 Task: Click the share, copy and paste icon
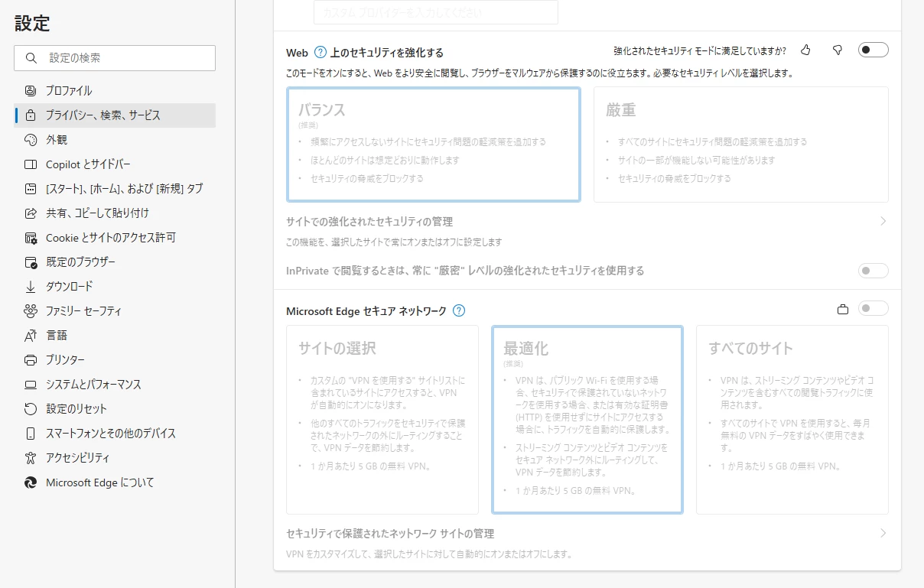pos(31,213)
